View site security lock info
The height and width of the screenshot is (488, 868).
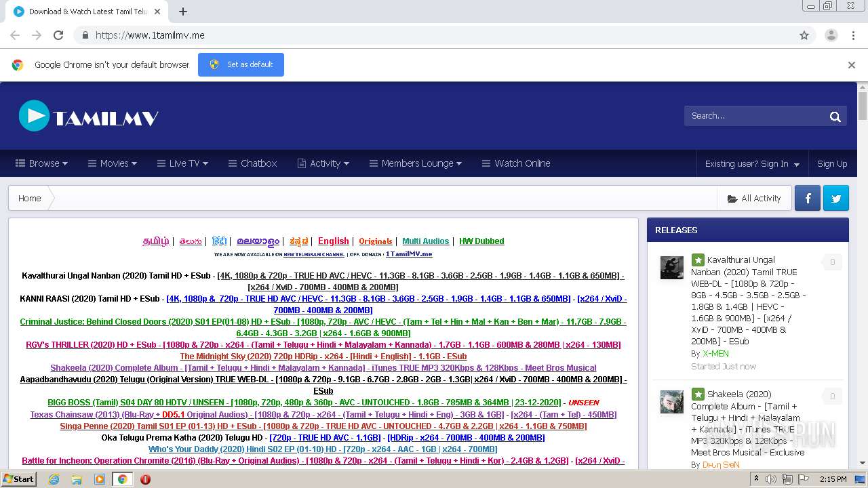click(x=85, y=35)
